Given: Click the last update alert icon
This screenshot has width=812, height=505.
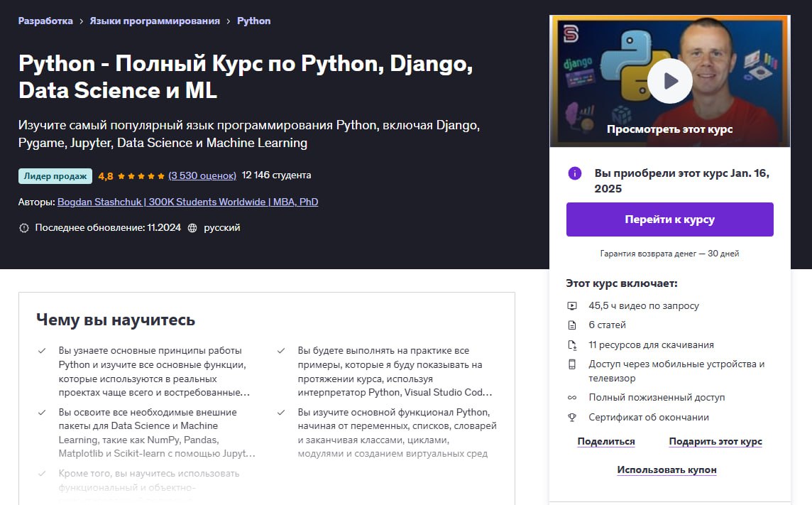Looking at the screenshot, I should pos(24,228).
